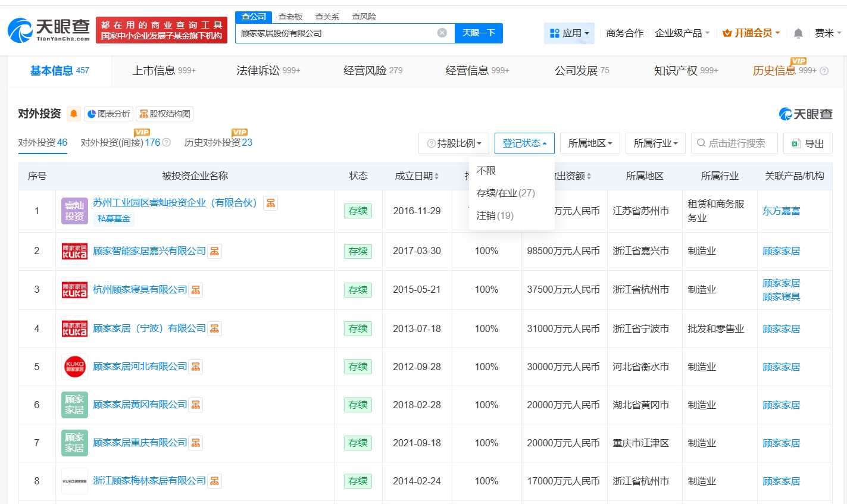Open the 股权结构图 equity structure chart

[x=165, y=114]
